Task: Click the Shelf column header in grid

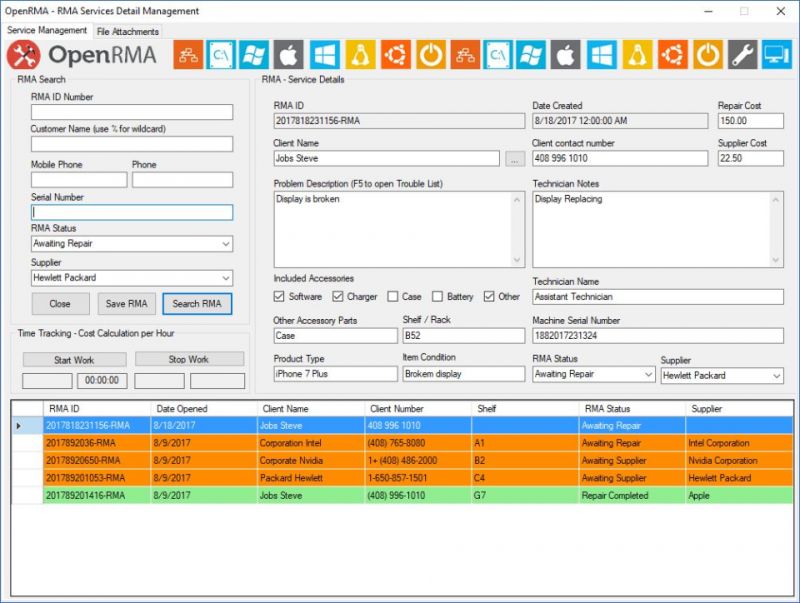Action: click(526, 409)
